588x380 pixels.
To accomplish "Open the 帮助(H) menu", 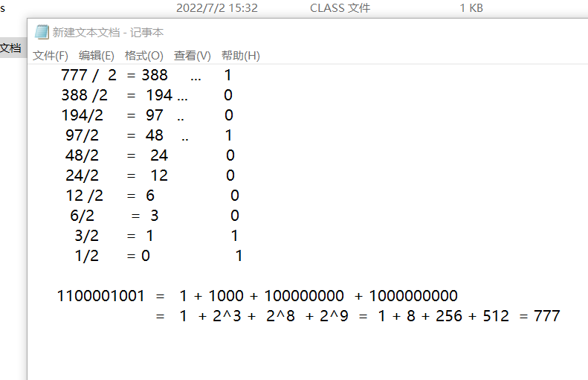I will pos(241,56).
